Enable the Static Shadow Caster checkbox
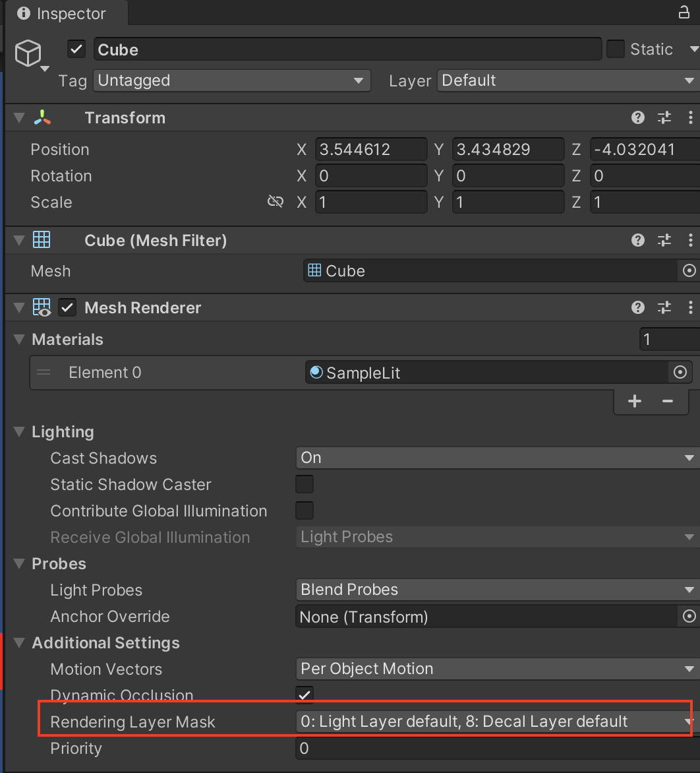This screenshot has width=700, height=773. tap(305, 483)
